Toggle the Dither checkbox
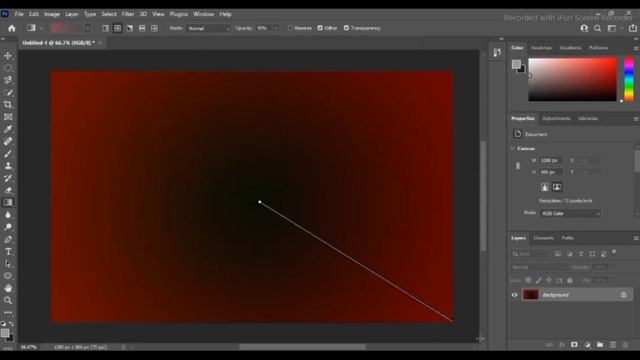The image size is (640, 360). 320,28
